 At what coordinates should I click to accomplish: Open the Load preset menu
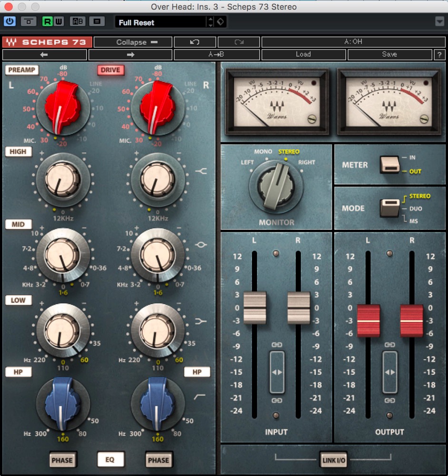click(x=303, y=55)
